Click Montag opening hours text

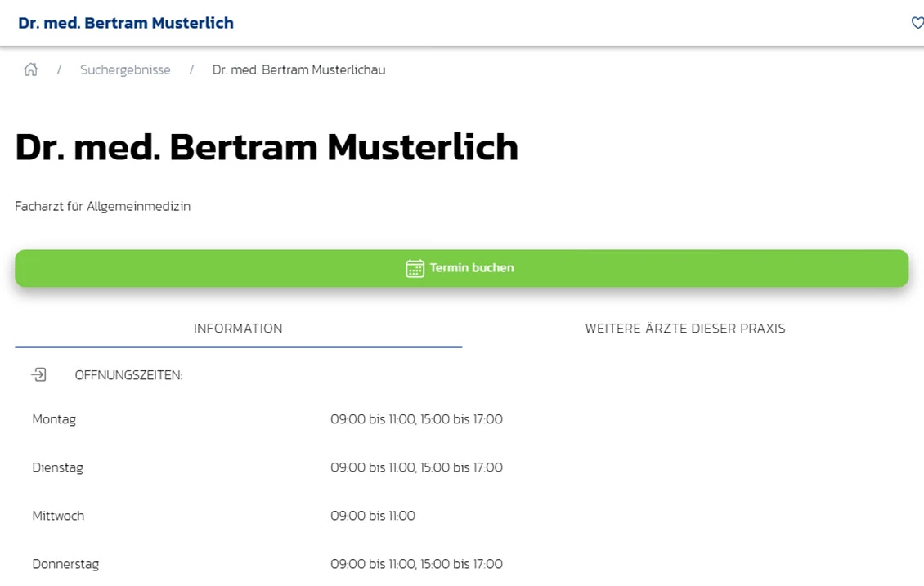click(417, 419)
